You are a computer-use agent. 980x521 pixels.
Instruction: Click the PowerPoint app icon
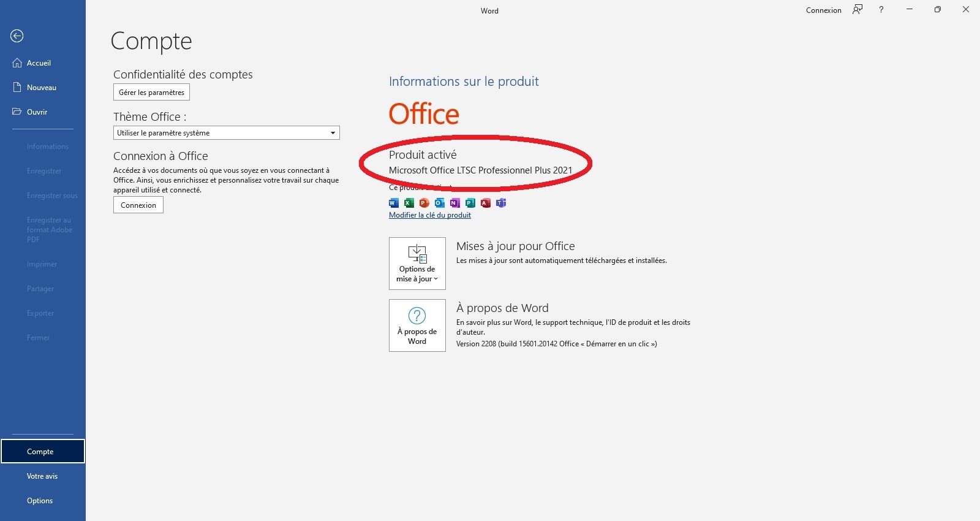pyautogui.click(x=424, y=203)
